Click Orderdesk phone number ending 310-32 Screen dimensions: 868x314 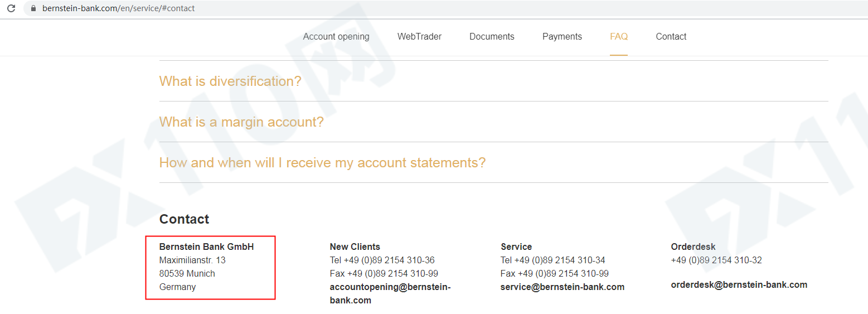click(716, 260)
